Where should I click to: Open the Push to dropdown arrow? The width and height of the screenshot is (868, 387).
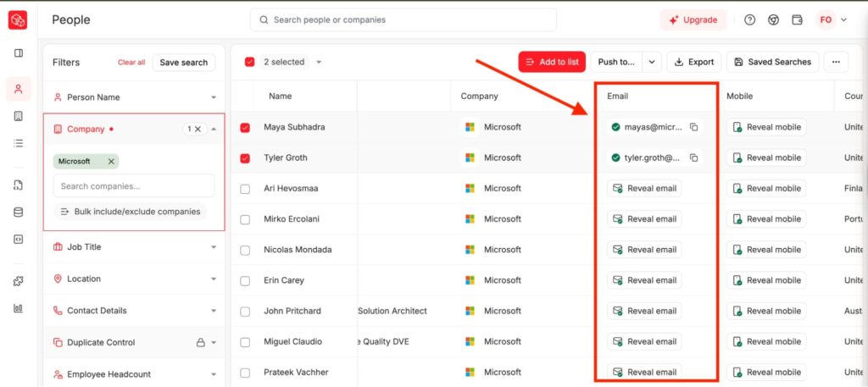[x=652, y=62]
